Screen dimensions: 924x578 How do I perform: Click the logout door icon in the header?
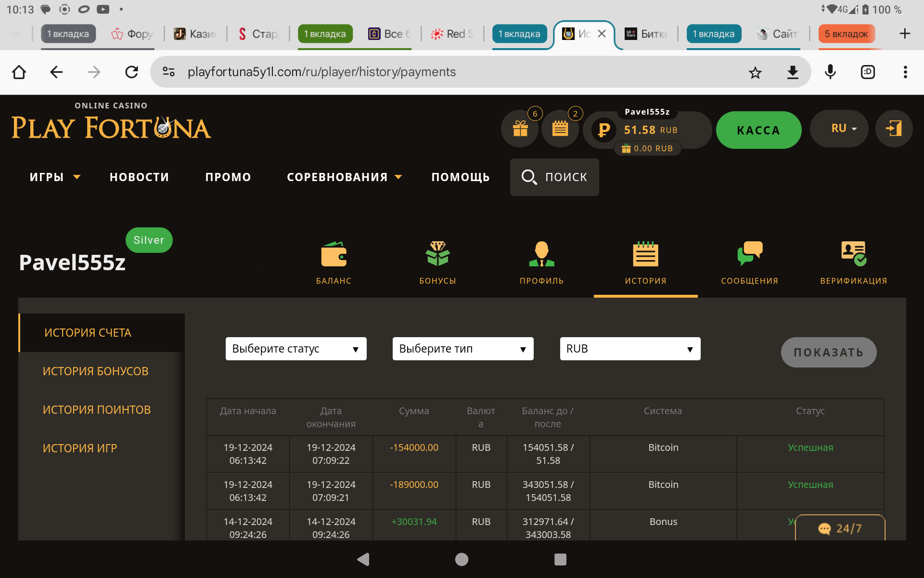[x=894, y=129]
